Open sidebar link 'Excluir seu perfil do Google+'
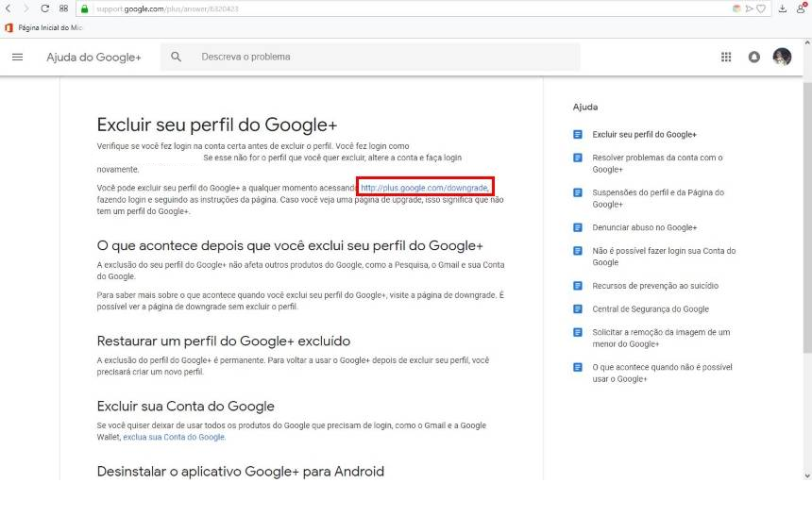The width and height of the screenshot is (812, 516). tap(644, 135)
